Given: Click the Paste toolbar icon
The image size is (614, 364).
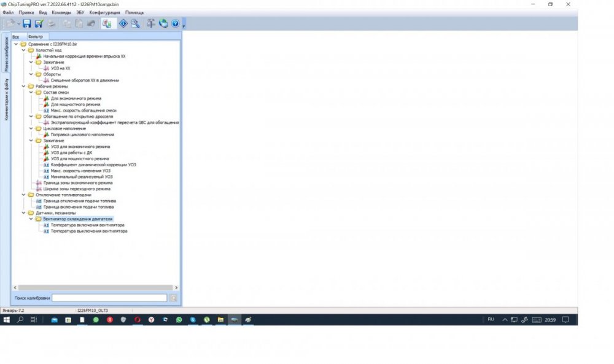Looking at the screenshot, I should 79,23.
